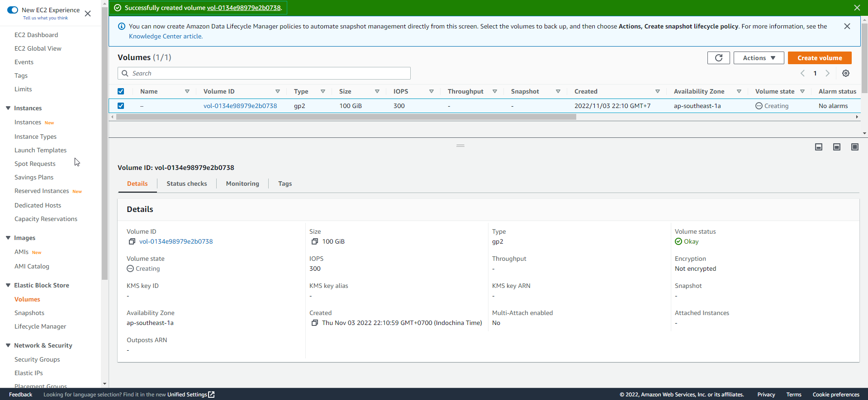Image resolution: width=868 pixels, height=400 pixels.
Task: Expand details panel to full view
Action: pyautogui.click(x=855, y=147)
